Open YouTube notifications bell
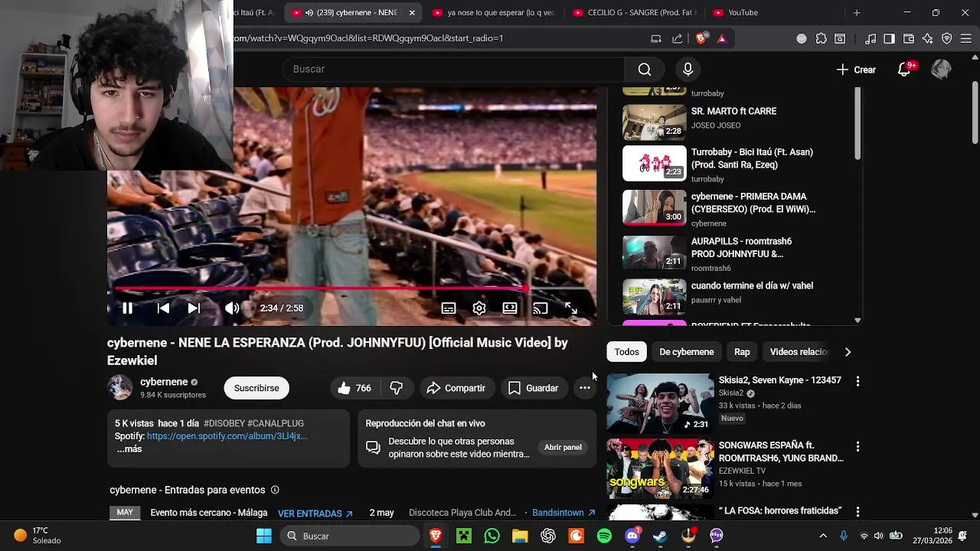Image resolution: width=980 pixels, height=551 pixels. click(904, 70)
